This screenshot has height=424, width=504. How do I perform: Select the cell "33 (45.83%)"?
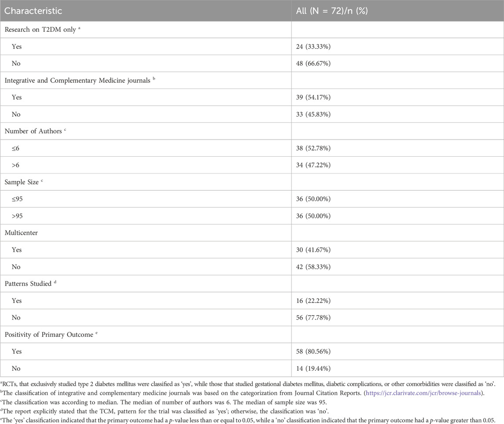point(313,114)
